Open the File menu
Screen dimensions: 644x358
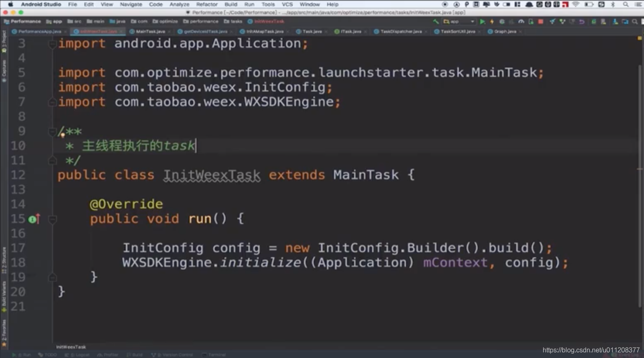[x=72, y=4]
